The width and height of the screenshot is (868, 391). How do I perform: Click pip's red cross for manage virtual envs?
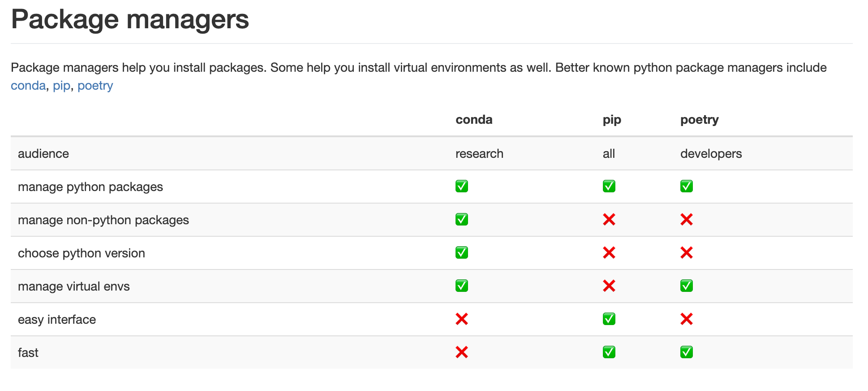pyautogui.click(x=609, y=286)
